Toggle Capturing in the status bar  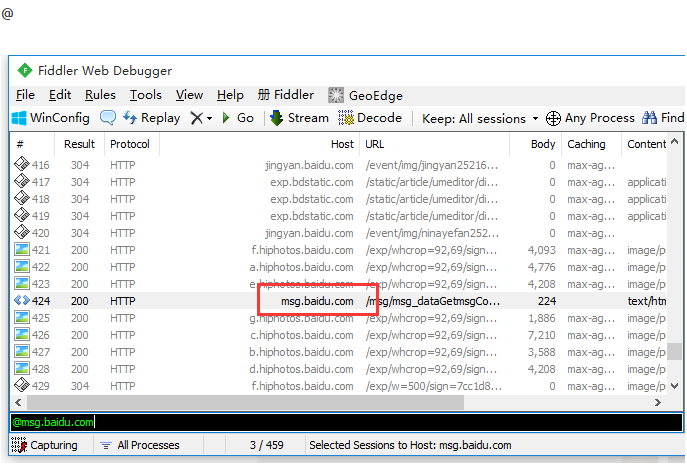(44, 445)
